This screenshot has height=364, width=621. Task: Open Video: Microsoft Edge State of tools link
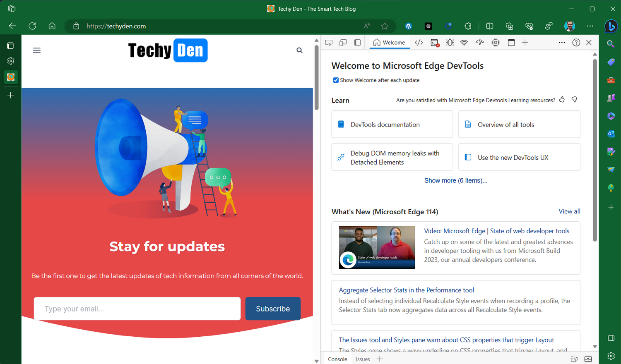[496, 231]
